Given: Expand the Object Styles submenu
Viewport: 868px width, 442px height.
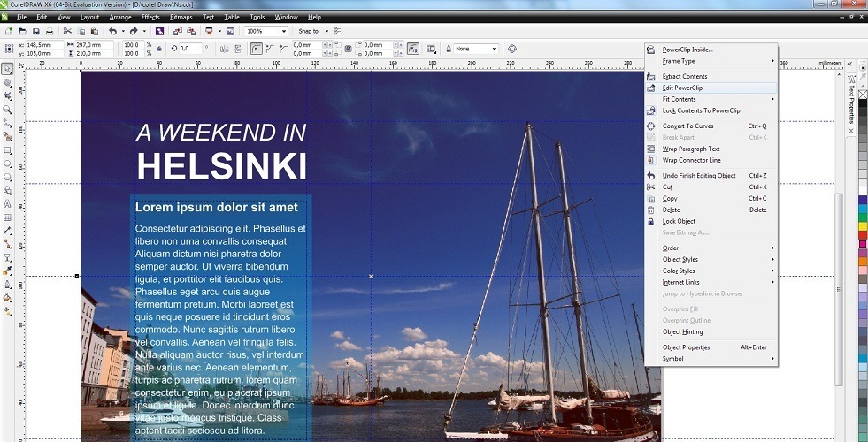Looking at the screenshot, I should tap(711, 259).
